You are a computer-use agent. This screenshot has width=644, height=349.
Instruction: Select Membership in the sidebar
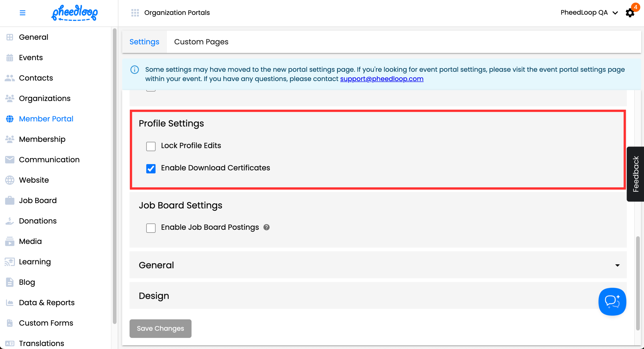point(42,139)
